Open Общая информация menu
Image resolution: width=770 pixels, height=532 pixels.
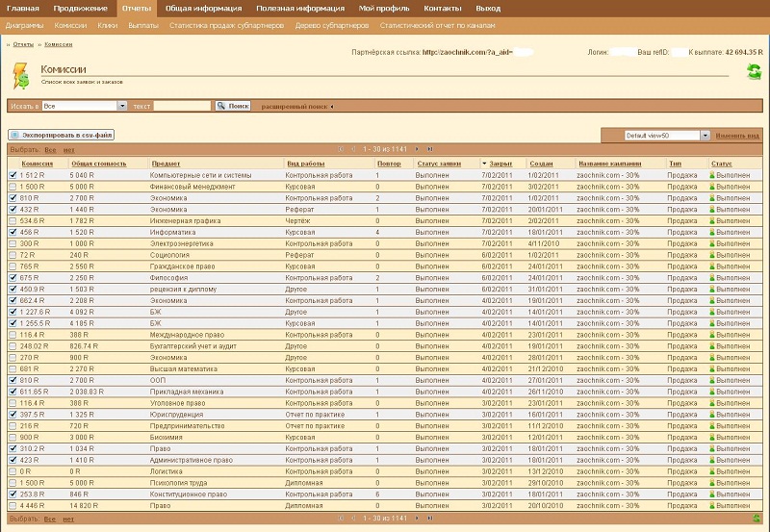(x=203, y=9)
